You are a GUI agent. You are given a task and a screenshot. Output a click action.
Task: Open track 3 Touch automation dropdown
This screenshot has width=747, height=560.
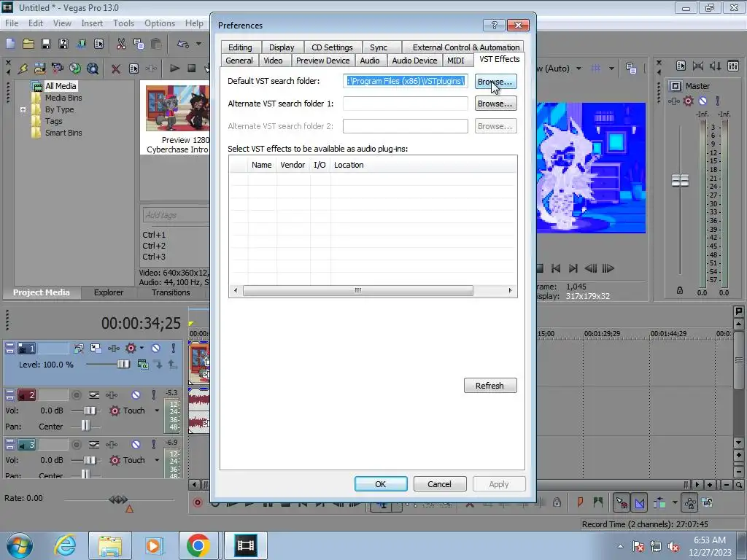(157, 460)
